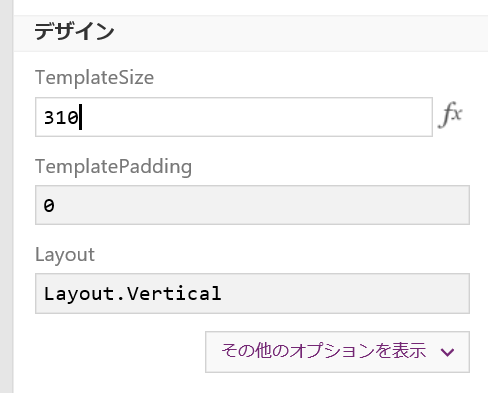
Task: Click blank white area left of options button
Action: [110, 352]
